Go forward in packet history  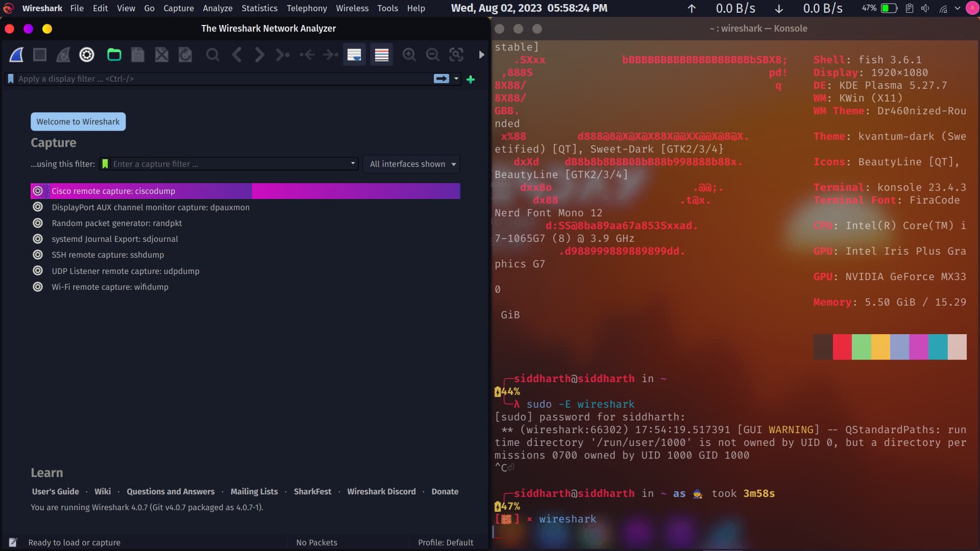pos(259,55)
